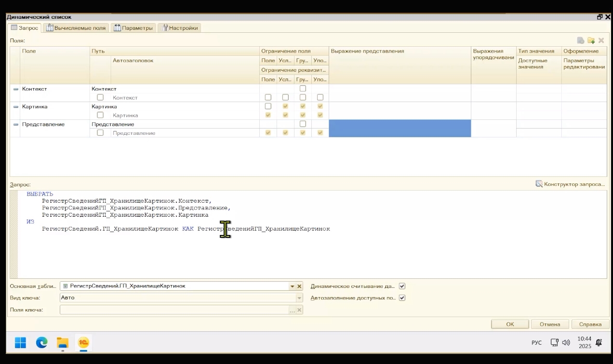Click the delete X icon above fields table

click(601, 40)
